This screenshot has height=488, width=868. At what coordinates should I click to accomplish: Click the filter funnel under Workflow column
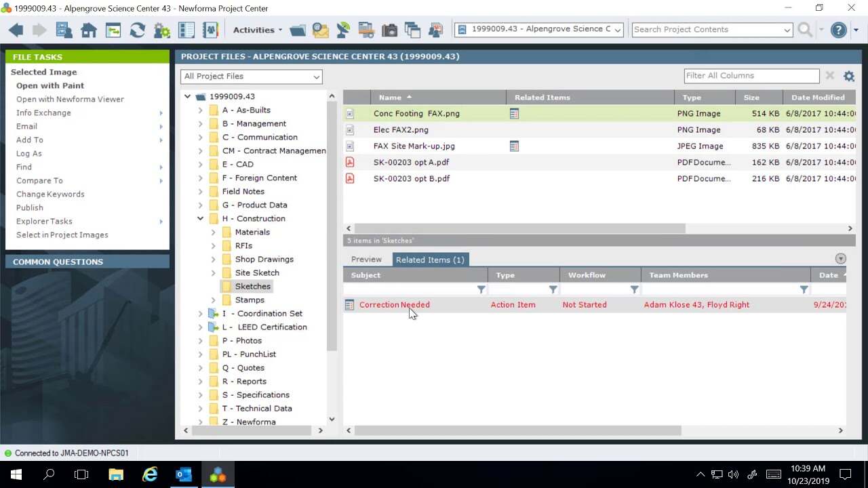pyautogui.click(x=634, y=289)
